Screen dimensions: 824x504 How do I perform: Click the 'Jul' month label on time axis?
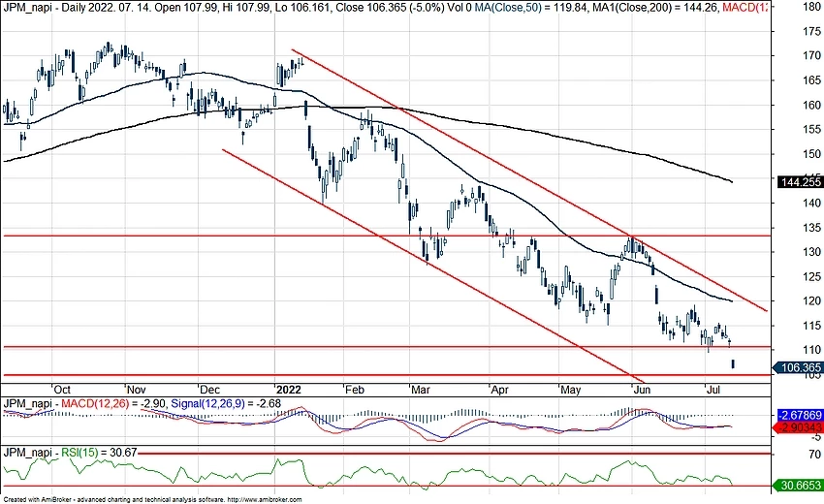tap(713, 390)
